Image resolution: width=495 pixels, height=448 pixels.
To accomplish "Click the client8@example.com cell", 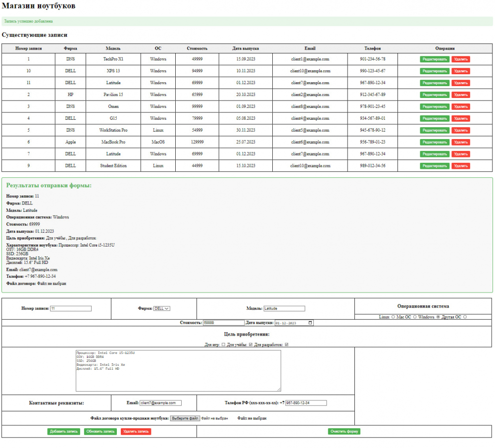I will [310, 106].
